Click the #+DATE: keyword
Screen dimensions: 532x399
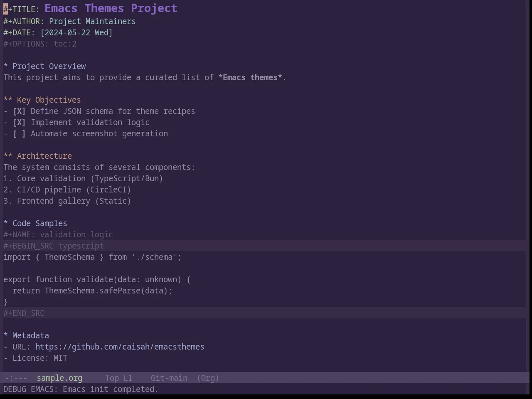(x=20, y=33)
